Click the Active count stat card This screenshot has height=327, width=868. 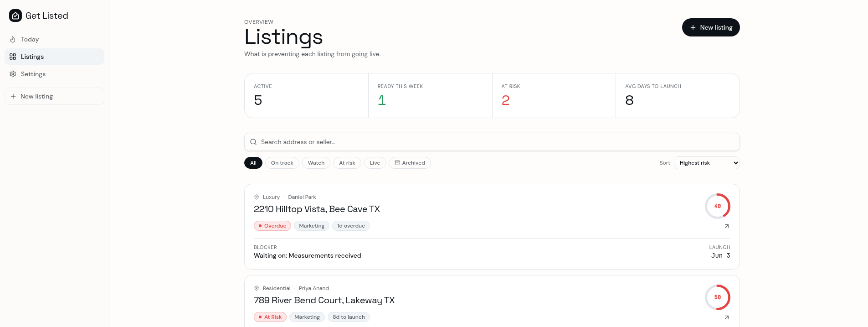pyautogui.click(x=307, y=96)
